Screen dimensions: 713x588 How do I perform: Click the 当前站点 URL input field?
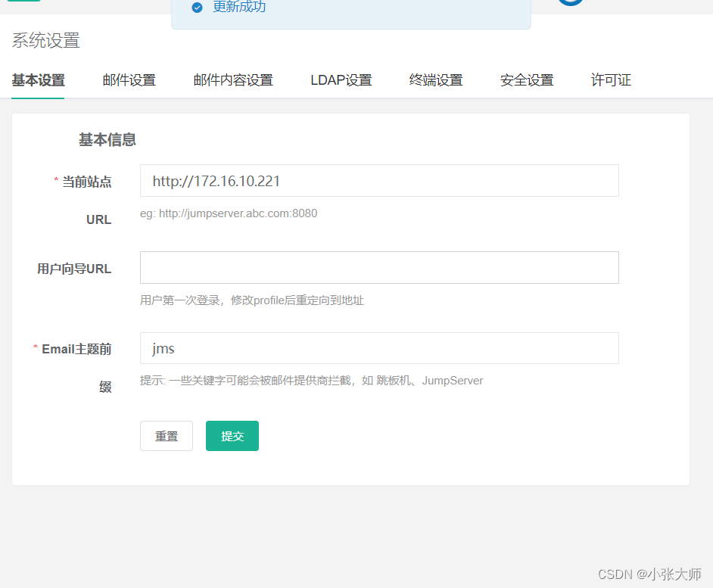tap(379, 181)
